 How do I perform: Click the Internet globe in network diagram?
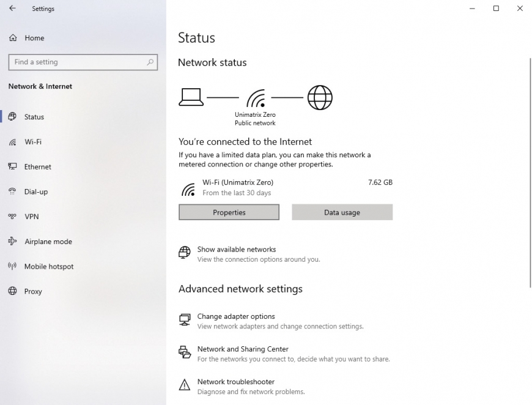(x=320, y=98)
